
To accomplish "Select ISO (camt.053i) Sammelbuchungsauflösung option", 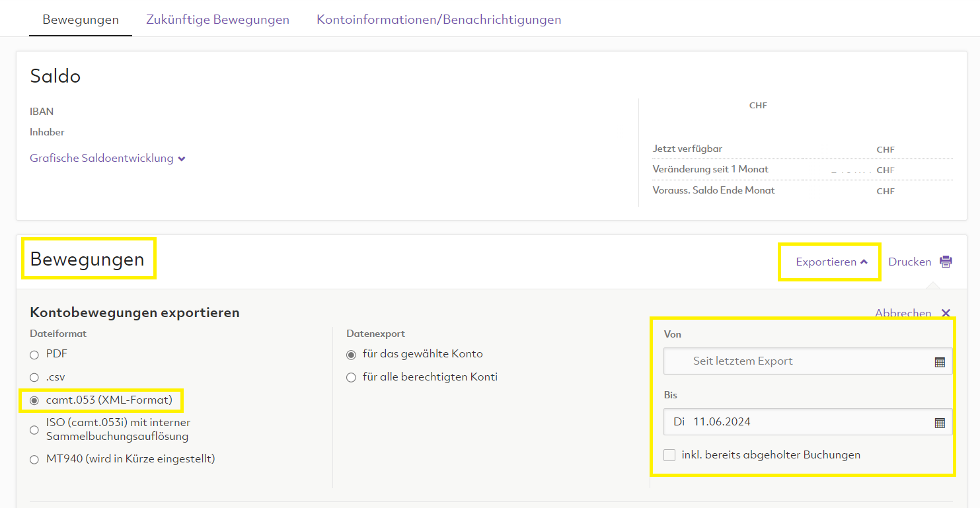I will click(34, 430).
